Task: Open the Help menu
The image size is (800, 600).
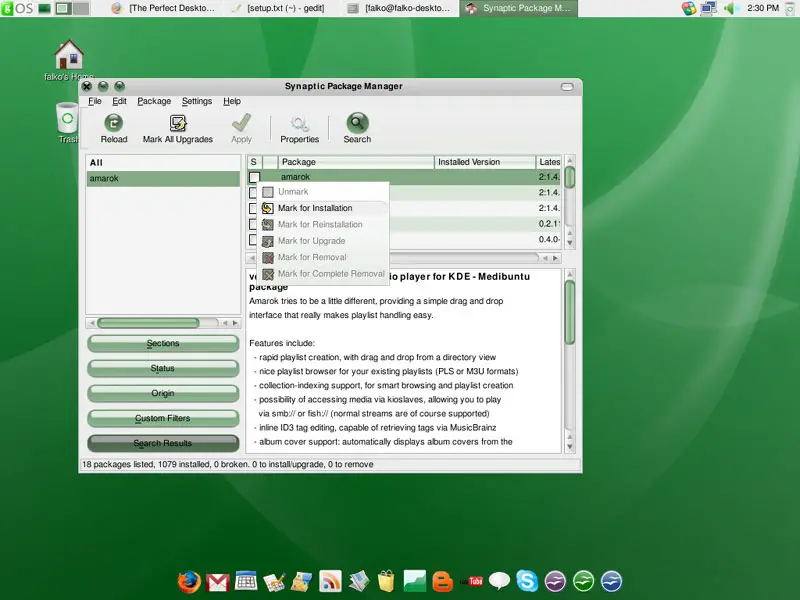Action: point(232,101)
